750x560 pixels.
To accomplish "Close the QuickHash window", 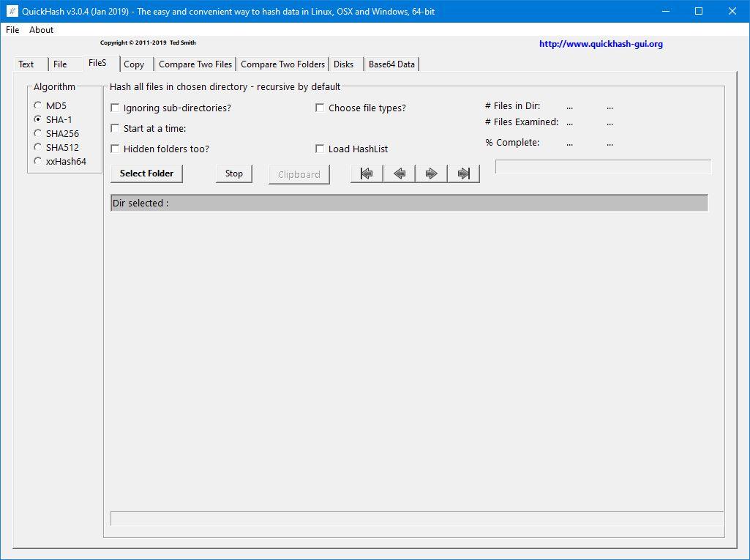I will tap(732, 11).
